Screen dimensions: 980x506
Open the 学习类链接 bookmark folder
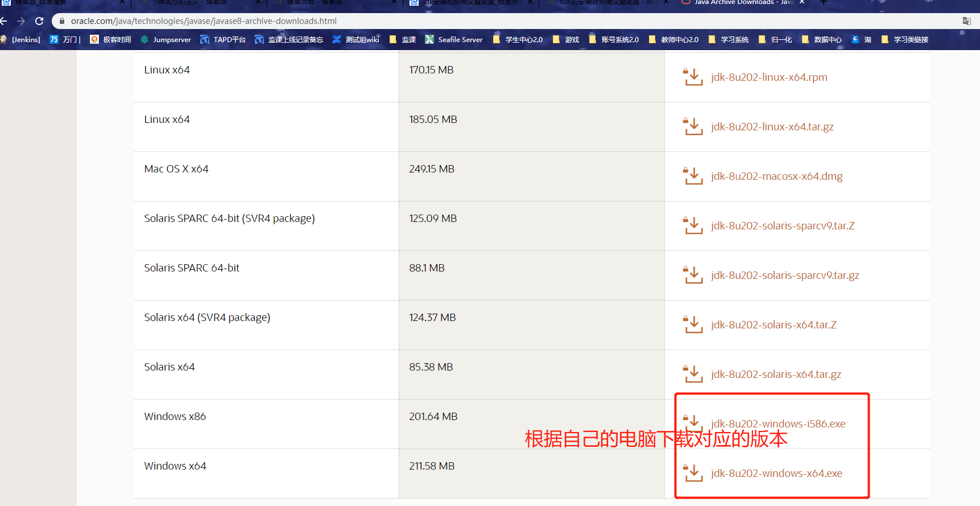905,39
